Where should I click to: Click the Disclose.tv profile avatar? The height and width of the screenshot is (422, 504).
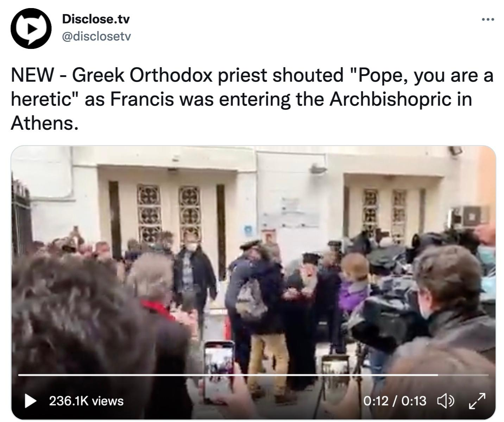(x=31, y=28)
